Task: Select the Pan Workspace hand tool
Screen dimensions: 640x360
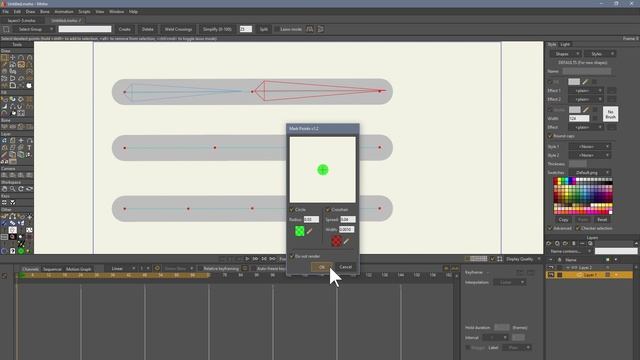Action: [x=4, y=189]
